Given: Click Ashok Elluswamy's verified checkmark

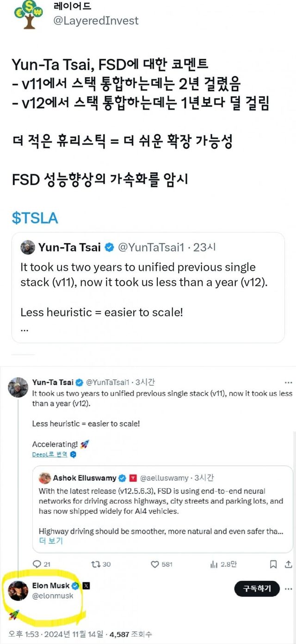Looking at the screenshot, I should click(123, 476).
